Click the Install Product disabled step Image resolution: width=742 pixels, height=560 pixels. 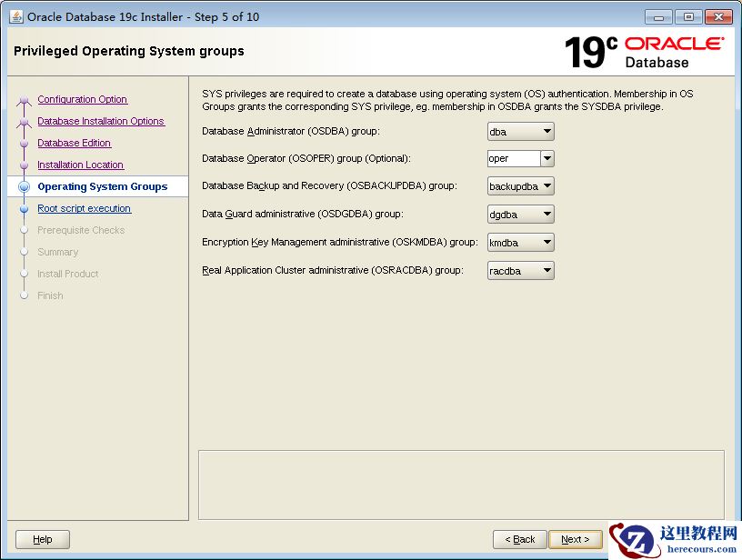67,274
